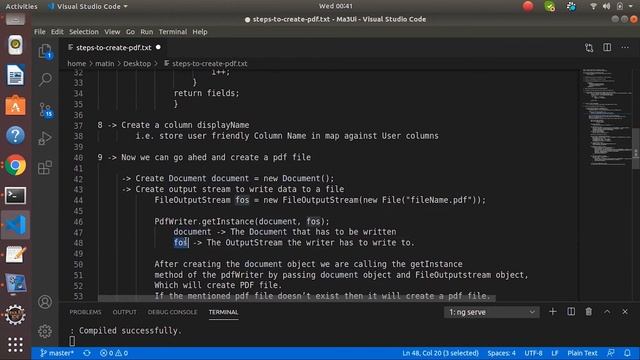The width and height of the screenshot is (640, 360).
Task: Open the Edit menu
Action: click(57, 32)
